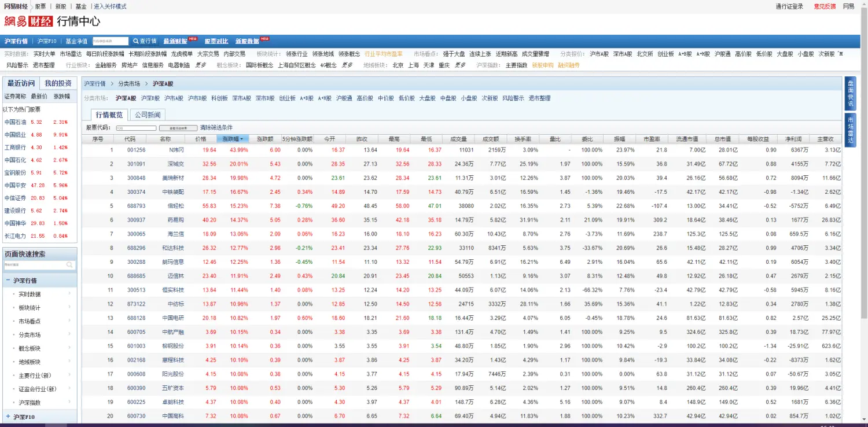Click the 页面快速搜索 text box
Screen dimensions: 868x427
pos(35,265)
